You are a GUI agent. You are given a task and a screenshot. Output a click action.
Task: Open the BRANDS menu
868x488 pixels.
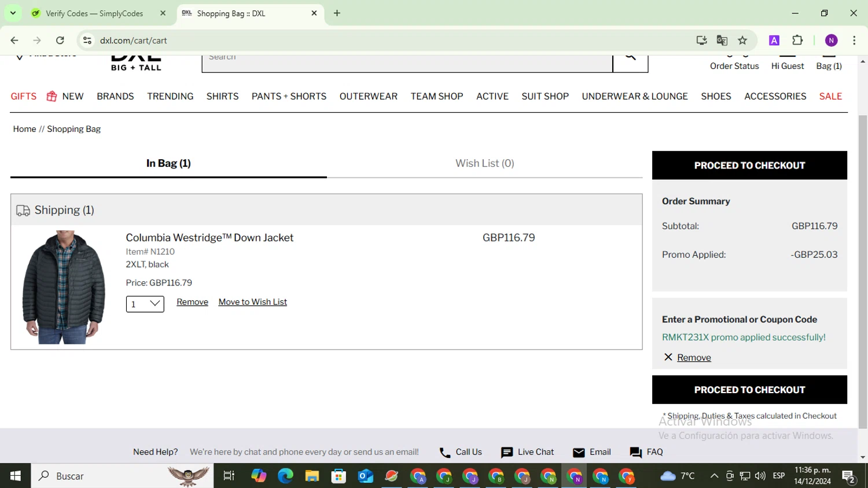click(115, 96)
